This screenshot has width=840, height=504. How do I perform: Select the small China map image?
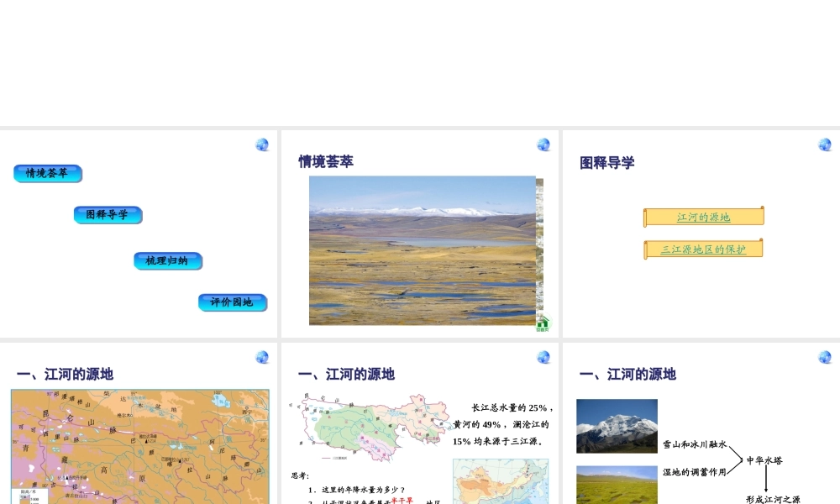[501, 481]
